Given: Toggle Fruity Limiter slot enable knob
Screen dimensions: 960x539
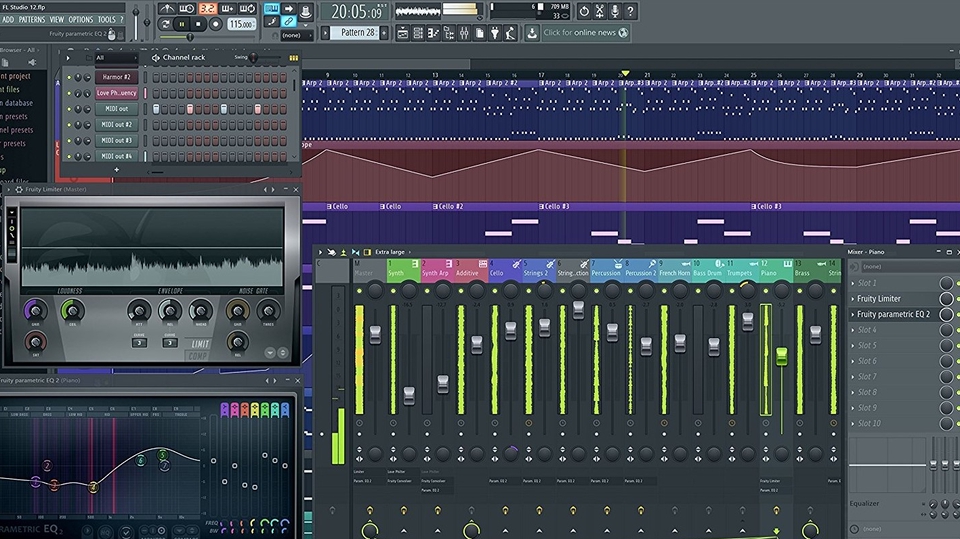Looking at the screenshot, I should point(946,299).
